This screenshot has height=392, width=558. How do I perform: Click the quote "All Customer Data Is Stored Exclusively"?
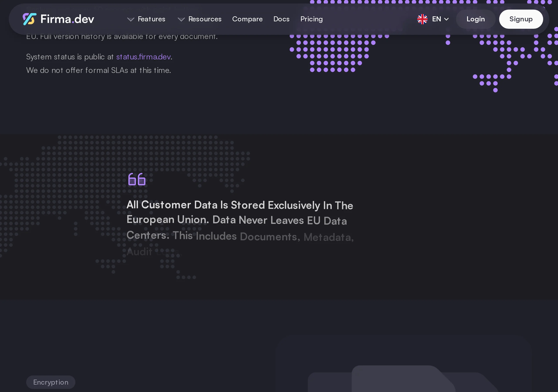[223, 205]
